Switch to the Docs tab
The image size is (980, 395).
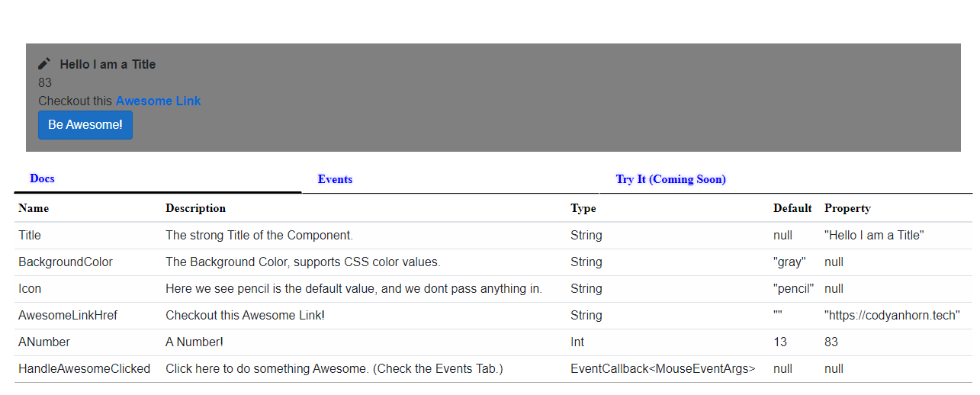[x=42, y=178]
